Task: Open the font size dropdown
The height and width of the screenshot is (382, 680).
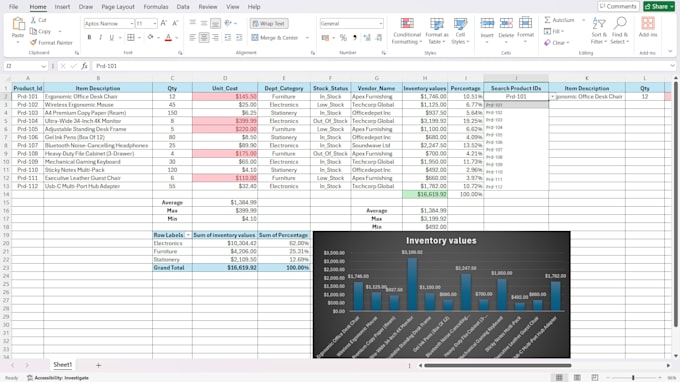Action: coord(154,23)
